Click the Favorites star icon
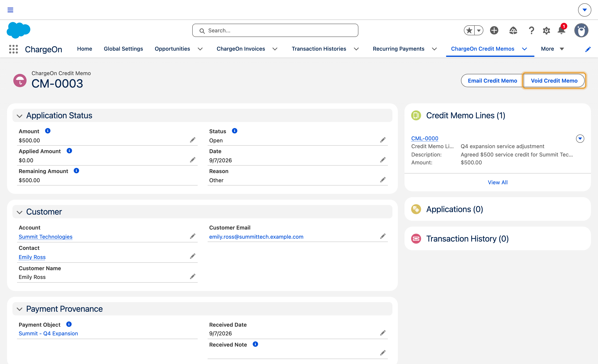The height and width of the screenshot is (364, 598). click(x=469, y=31)
